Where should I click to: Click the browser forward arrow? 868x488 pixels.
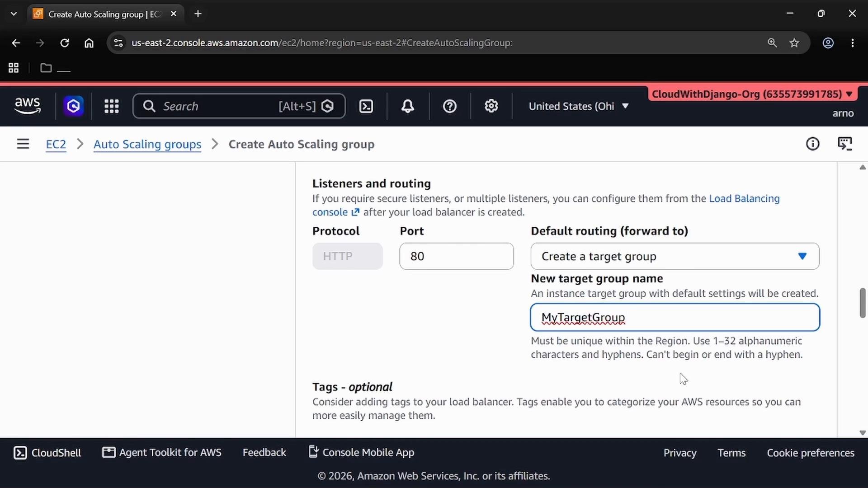pyautogui.click(x=40, y=43)
